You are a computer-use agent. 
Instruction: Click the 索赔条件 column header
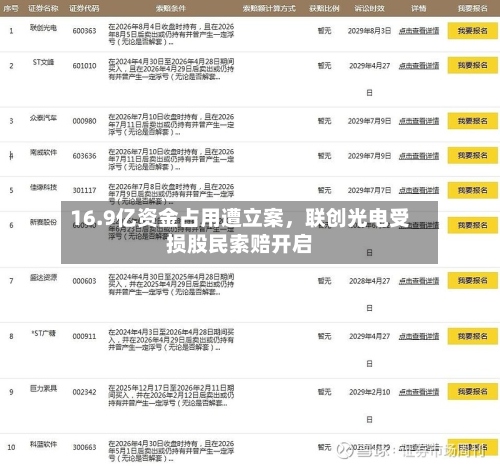tap(171, 8)
